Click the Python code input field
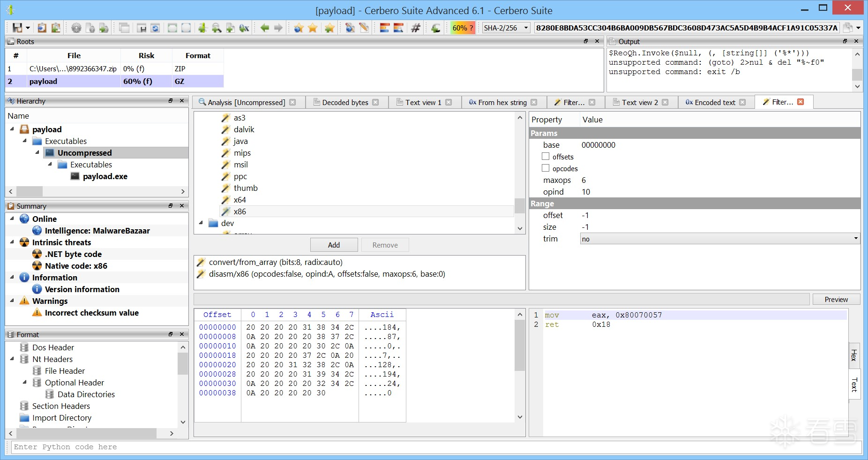This screenshot has width=868, height=460. 436,447
